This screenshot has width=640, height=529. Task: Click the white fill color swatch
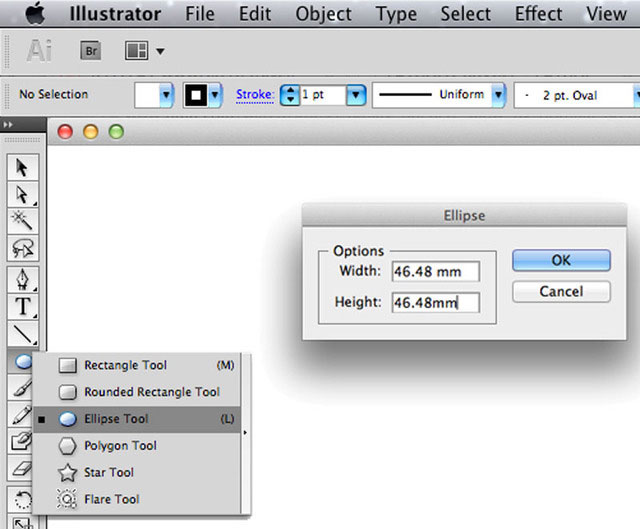(147, 95)
